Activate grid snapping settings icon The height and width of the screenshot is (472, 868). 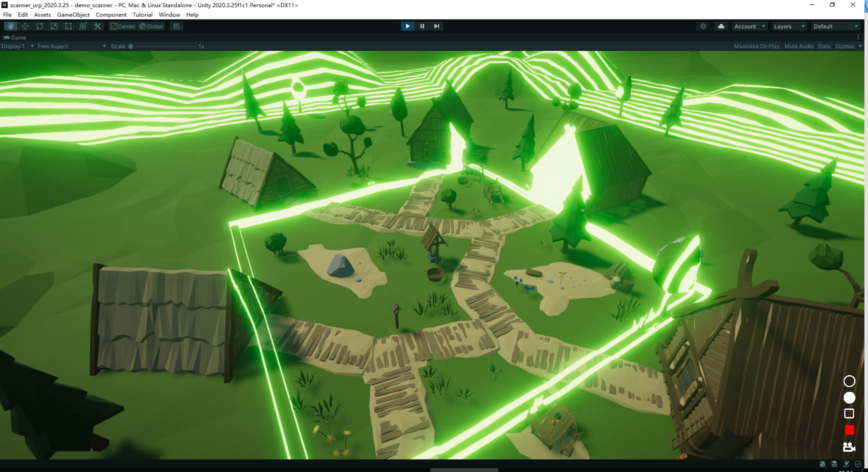click(176, 26)
